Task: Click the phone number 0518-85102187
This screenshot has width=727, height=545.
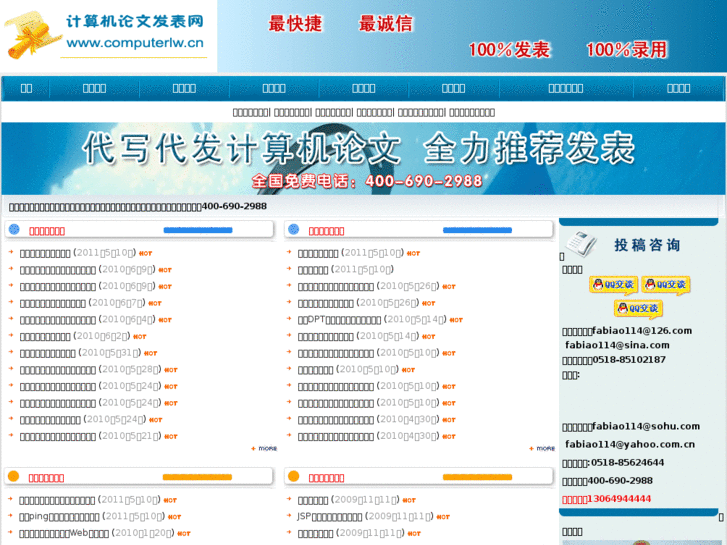Action: tap(629, 359)
